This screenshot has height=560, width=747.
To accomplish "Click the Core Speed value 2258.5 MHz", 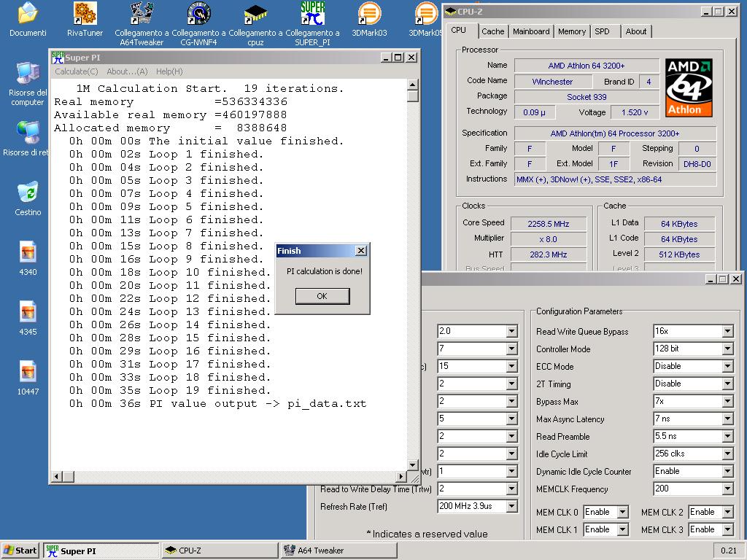I will [549, 224].
